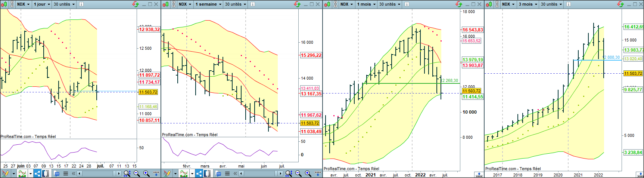Expand pencil tool dropdown arrow, daily chart
Viewport: 644px width, 178px height.
point(14,174)
